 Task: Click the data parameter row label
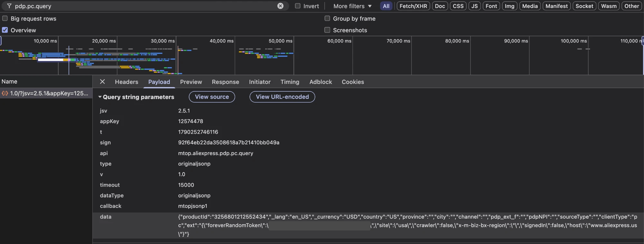[106, 217]
